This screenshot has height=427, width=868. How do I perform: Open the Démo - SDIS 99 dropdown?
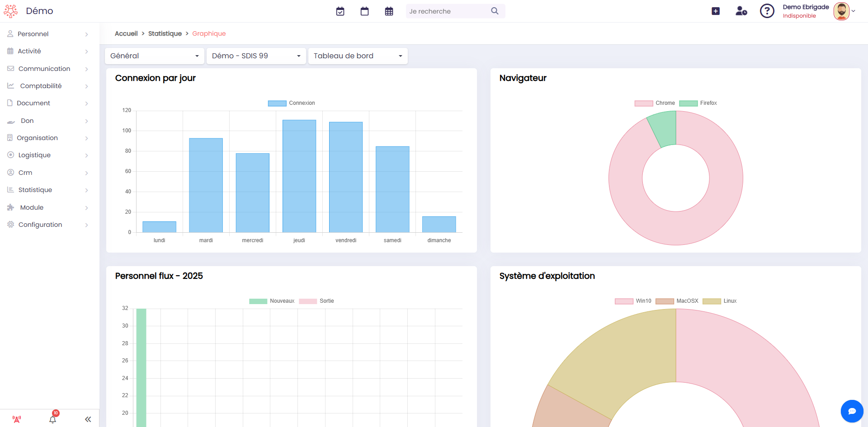point(256,56)
